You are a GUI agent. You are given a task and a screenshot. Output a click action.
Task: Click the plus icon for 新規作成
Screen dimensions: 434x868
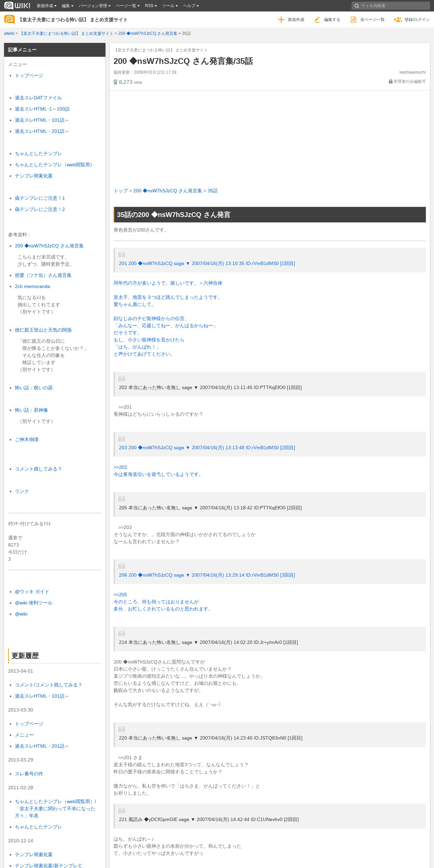tap(281, 20)
